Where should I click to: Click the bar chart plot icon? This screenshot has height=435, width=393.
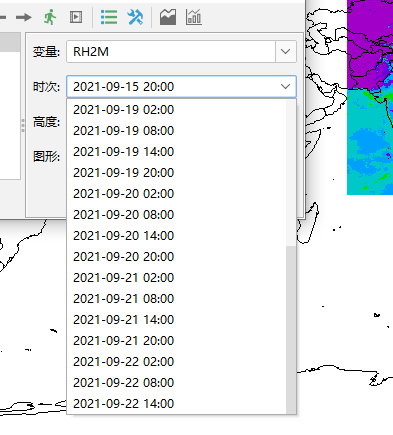tap(194, 17)
